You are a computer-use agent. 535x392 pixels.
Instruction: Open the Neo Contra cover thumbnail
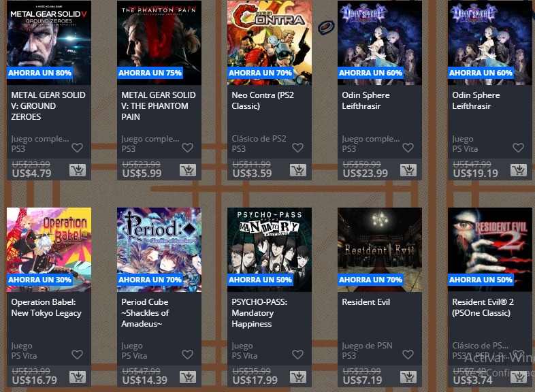270,43
